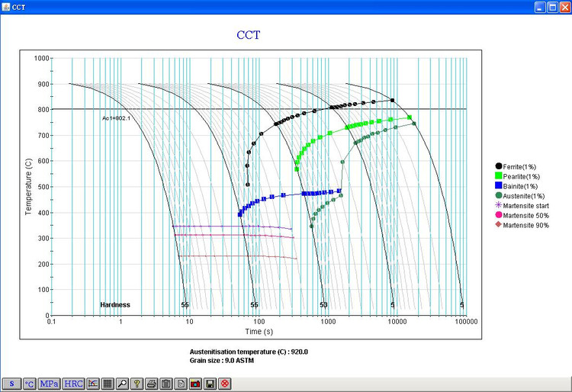Click the clipboard copy icon
Image resolution: width=572 pixels, height=392 pixels.
166,383
